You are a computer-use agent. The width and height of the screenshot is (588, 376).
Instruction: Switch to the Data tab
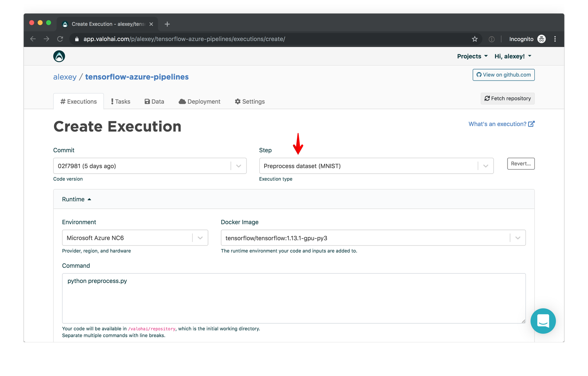click(154, 102)
